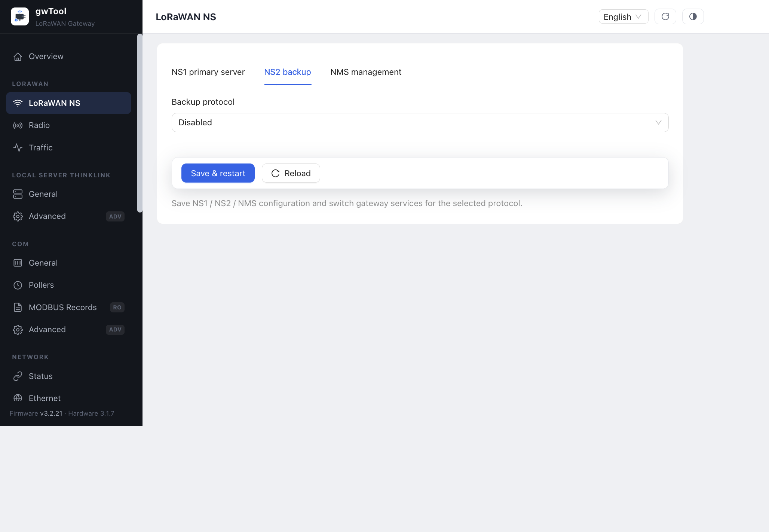Screen dimensions: 769x532
Task: Click the LoRaWAN NS page title
Action: tap(186, 17)
